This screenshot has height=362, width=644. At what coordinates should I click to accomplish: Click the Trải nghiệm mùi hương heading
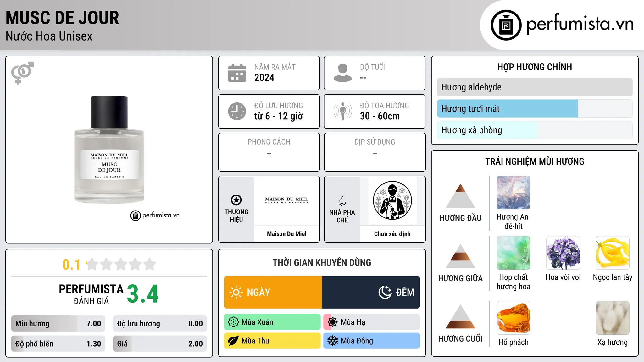point(535,162)
